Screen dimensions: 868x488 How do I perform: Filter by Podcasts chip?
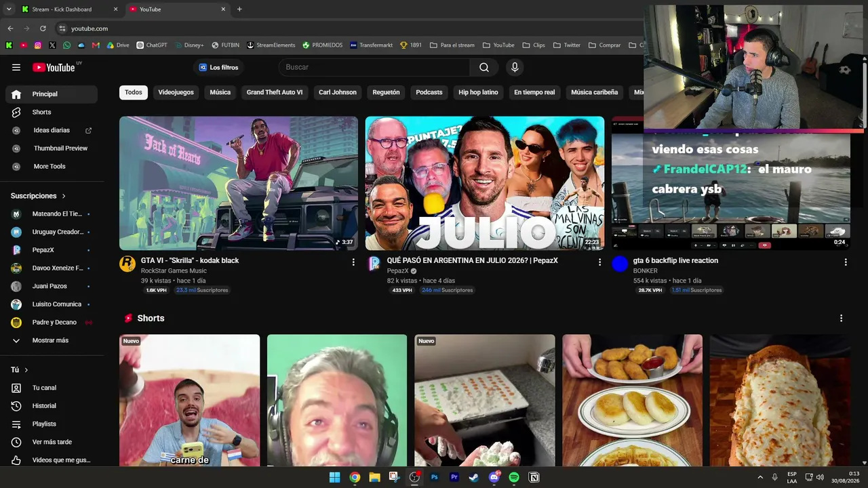429,92
